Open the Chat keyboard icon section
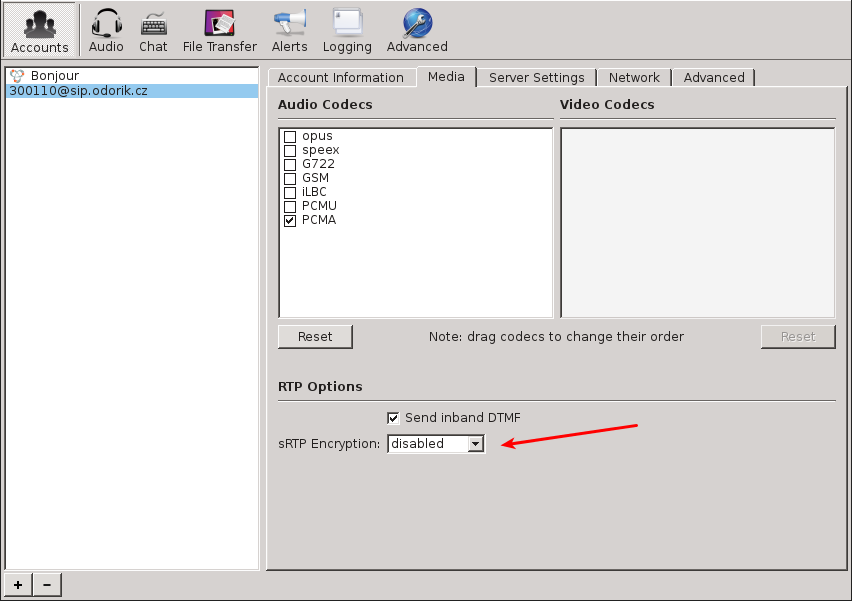 153,30
